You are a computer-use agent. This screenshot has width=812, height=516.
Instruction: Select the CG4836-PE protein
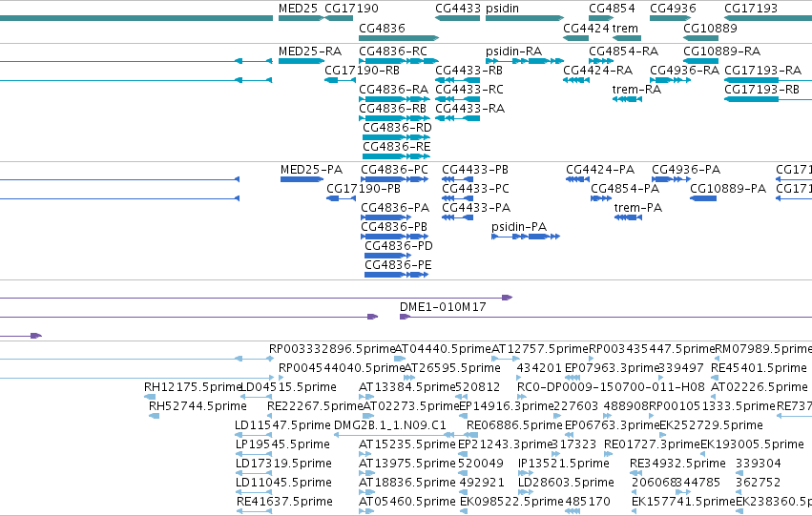pyautogui.click(x=396, y=275)
